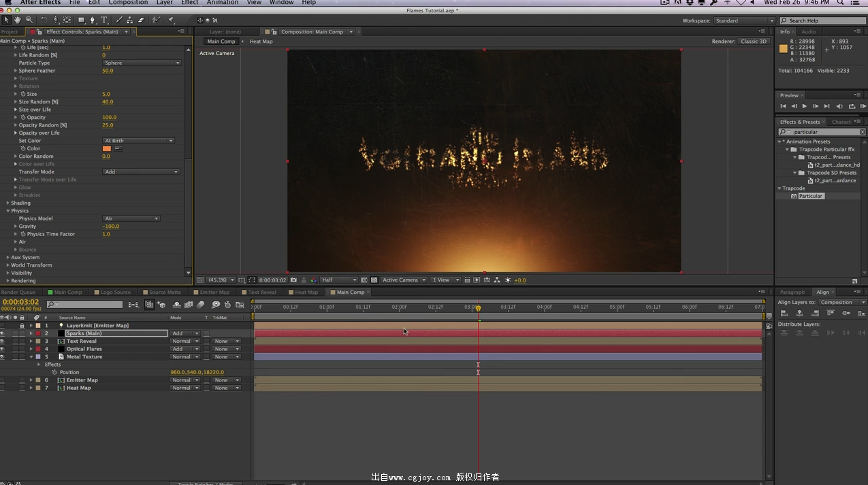This screenshot has height=485, width=868.
Task: Open the Layer menu
Action: pyautogui.click(x=164, y=3)
